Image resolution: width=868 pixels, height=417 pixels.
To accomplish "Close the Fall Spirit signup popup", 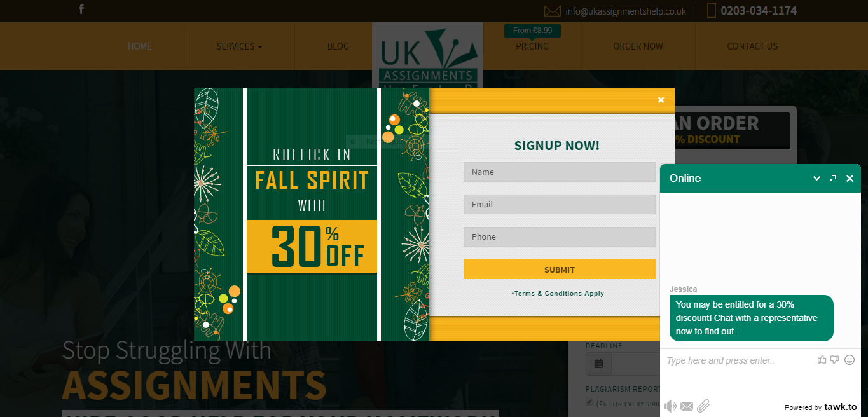I will pyautogui.click(x=661, y=100).
